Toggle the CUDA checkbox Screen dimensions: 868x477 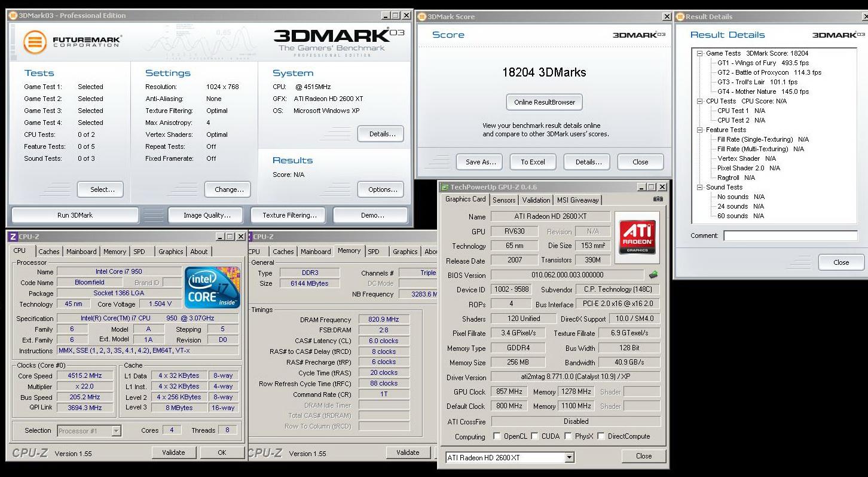click(534, 436)
